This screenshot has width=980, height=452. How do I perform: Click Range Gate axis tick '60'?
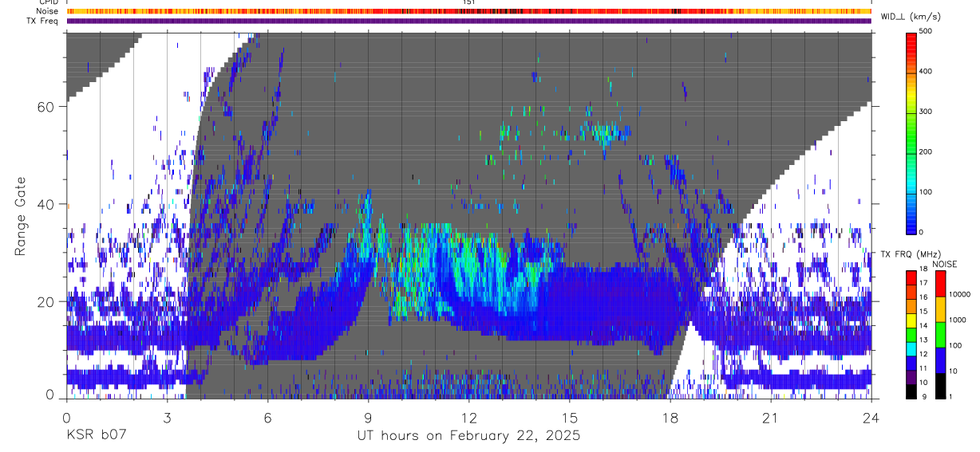47,107
